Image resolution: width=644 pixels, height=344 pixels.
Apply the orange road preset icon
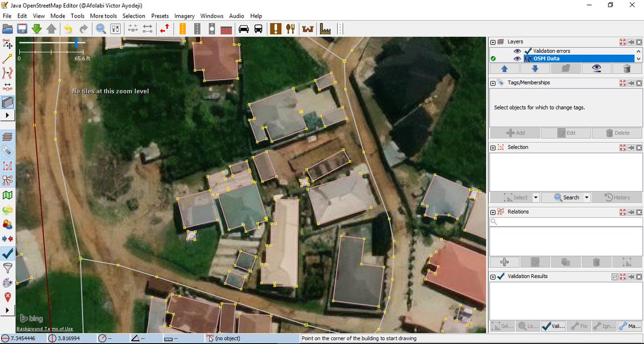(182, 28)
